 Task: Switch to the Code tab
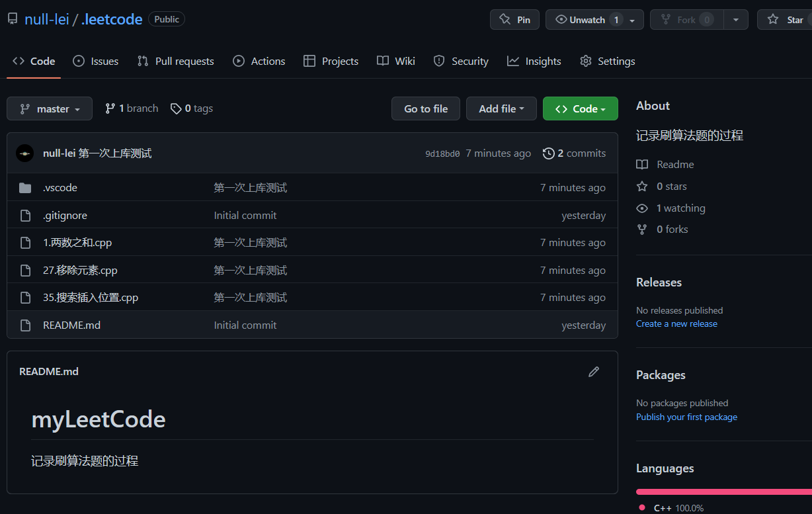(x=34, y=61)
